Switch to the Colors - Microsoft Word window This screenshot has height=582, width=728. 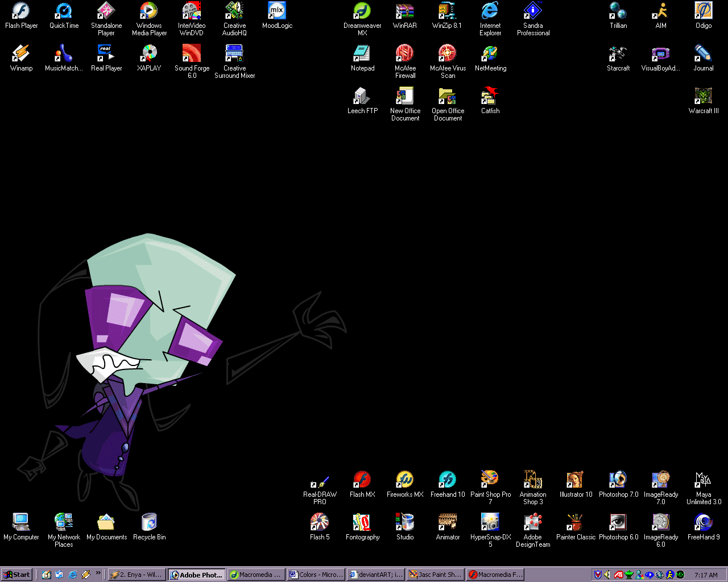pos(316,575)
